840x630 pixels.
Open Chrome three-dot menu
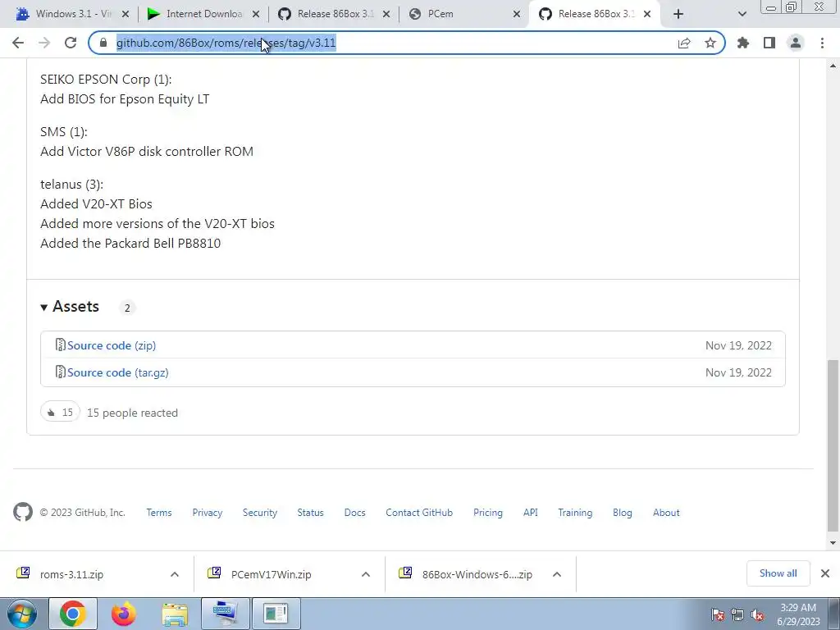tap(822, 43)
